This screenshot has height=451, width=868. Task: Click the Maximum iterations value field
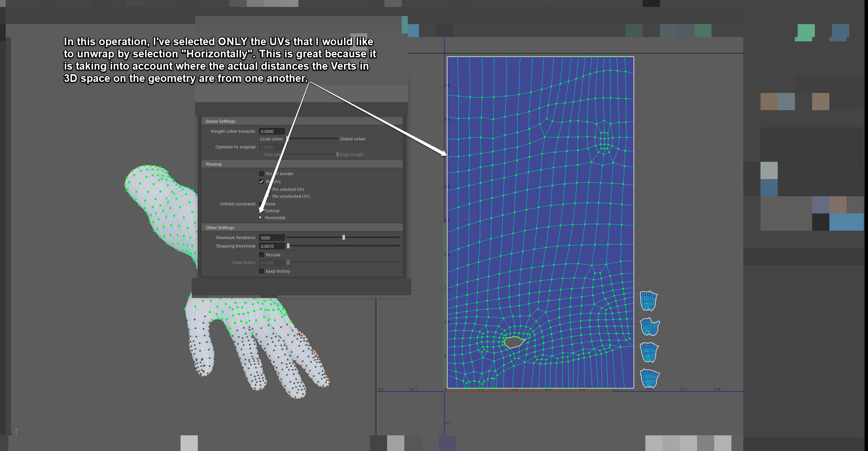(272, 238)
